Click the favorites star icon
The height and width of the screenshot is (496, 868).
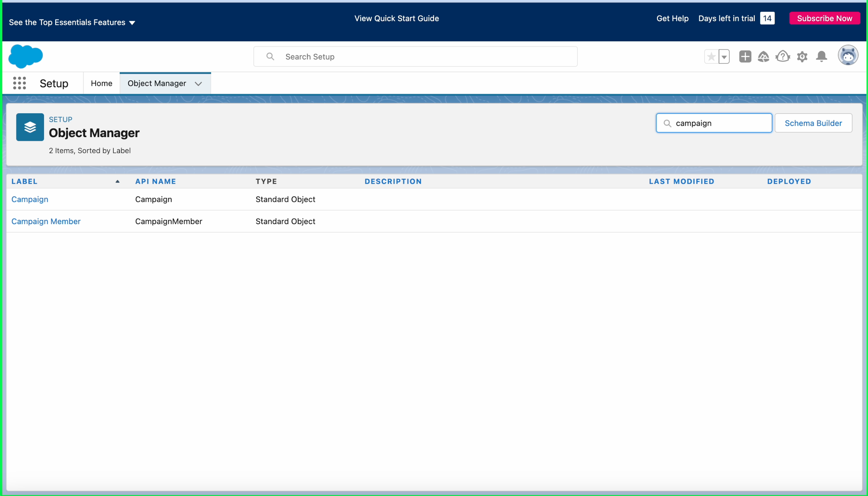pos(711,56)
